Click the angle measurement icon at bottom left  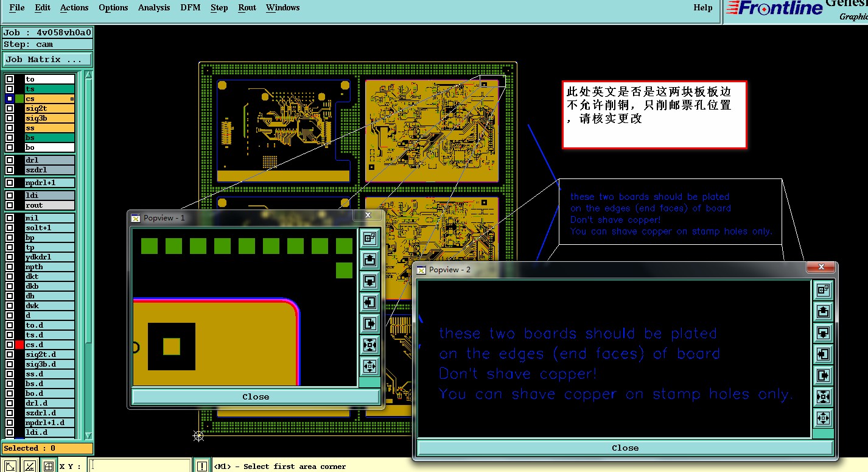click(x=29, y=467)
